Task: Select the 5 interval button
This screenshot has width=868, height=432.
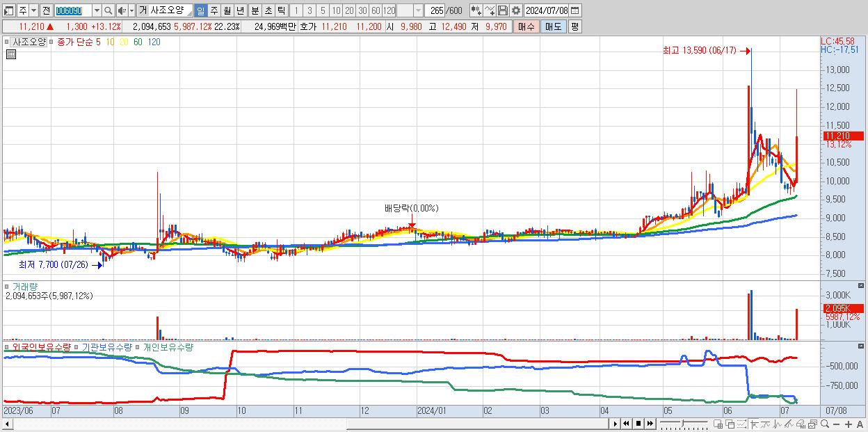Action: point(323,10)
